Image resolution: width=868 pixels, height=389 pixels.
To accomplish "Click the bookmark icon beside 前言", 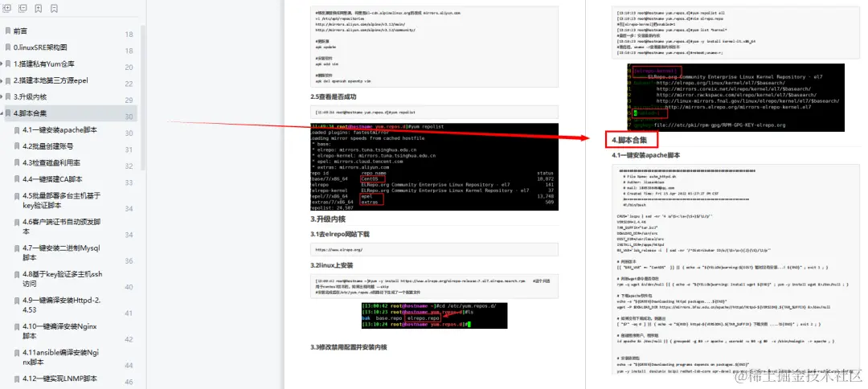I will pyautogui.click(x=8, y=31).
